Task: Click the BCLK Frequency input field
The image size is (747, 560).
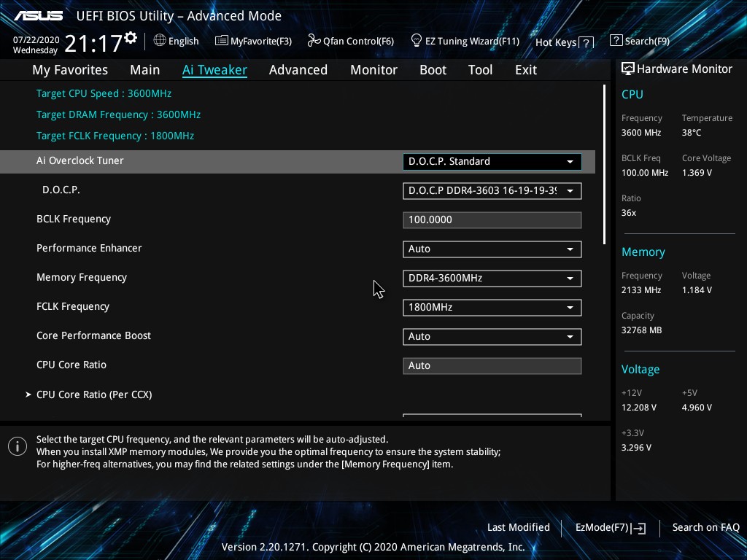Action: coord(492,219)
